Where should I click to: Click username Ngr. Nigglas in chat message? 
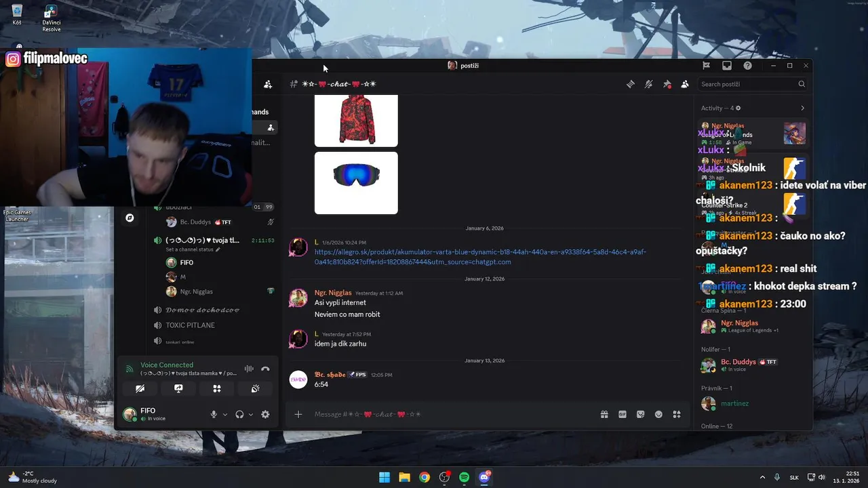coord(333,293)
